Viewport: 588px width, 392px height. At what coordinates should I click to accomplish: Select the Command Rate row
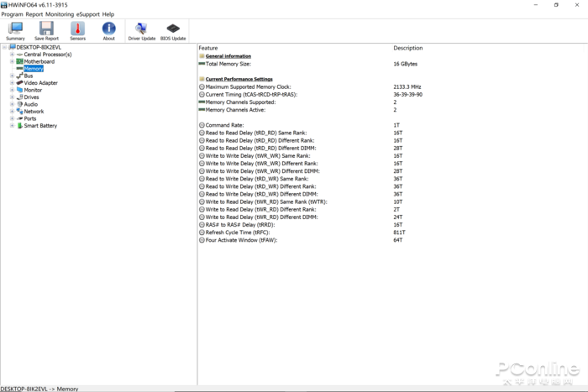(224, 125)
